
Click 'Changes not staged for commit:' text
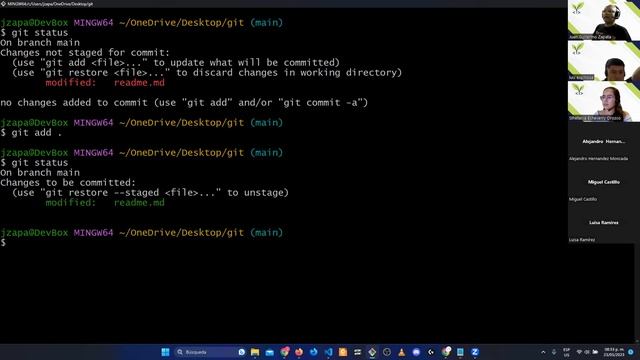(85, 53)
